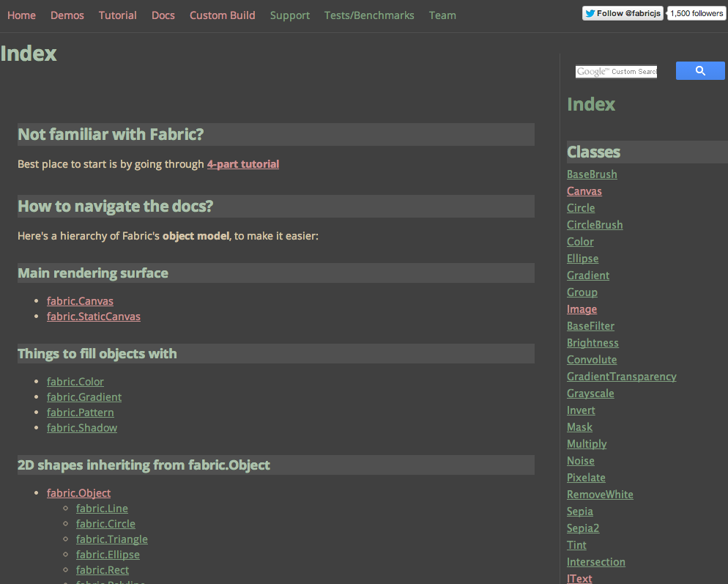
Task: Select Group in the Classes sidebar
Action: (x=582, y=292)
